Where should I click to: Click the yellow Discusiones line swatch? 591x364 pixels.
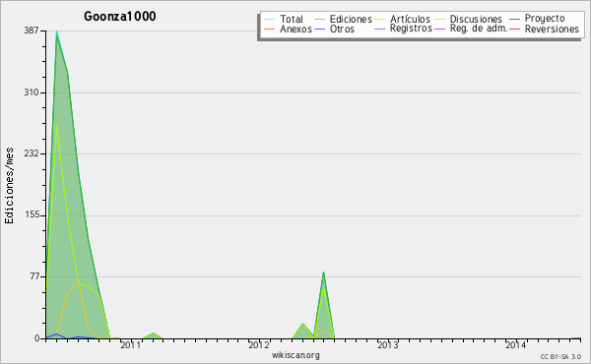[439, 20]
